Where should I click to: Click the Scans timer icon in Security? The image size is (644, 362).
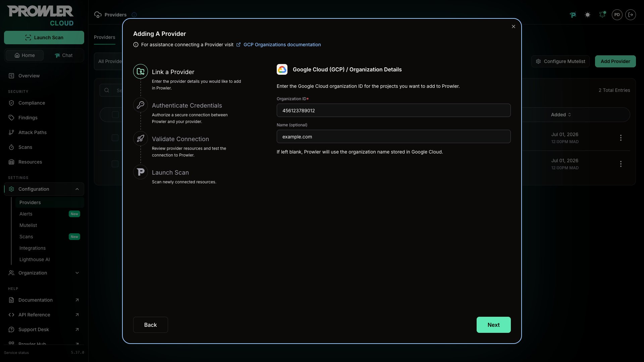(x=11, y=147)
